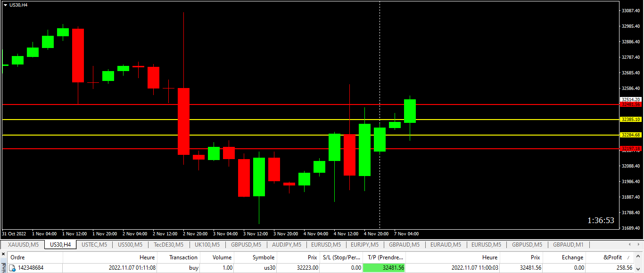This screenshot has height=273, width=644.
Task: Switch to the EURJPY,M5 chart tab
Action: pos(364,245)
